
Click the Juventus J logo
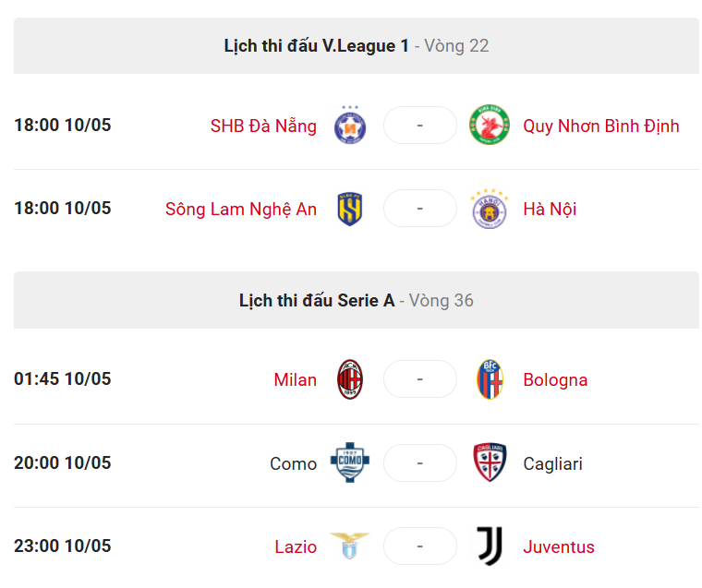tap(490, 546)
